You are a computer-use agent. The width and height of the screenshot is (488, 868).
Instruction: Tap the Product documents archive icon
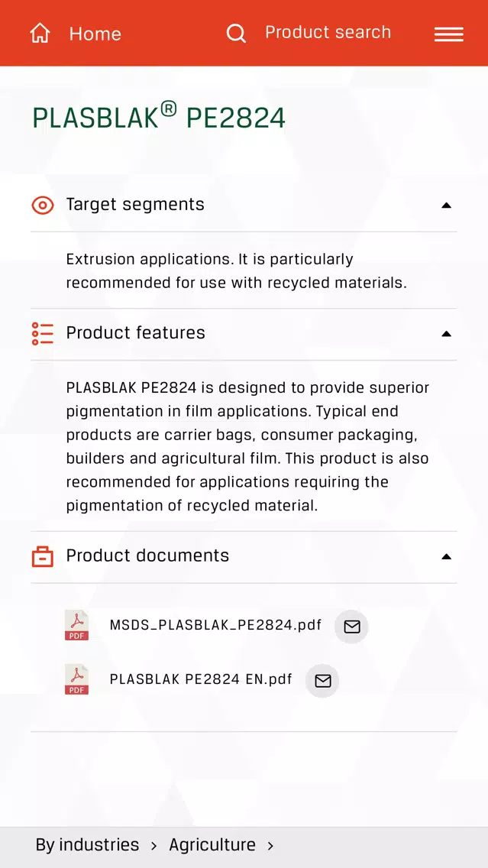pyautogui.click(x=43, y=556)
